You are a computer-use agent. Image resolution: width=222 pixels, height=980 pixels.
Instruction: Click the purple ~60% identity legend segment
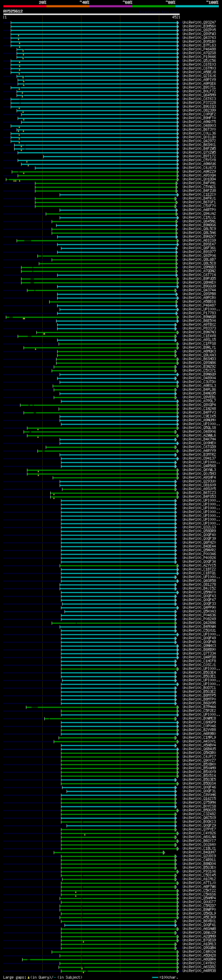tap(111, 6)
